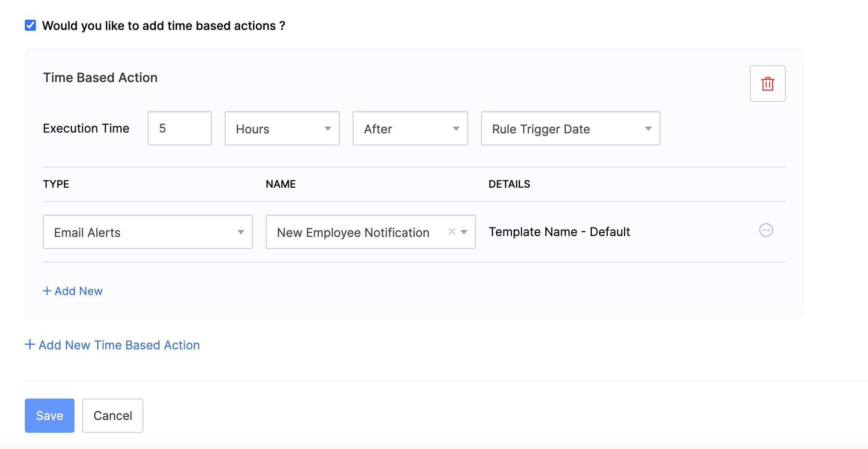
Task: Uncheck the add time based actions checkbox
Action: pos(30,26)
